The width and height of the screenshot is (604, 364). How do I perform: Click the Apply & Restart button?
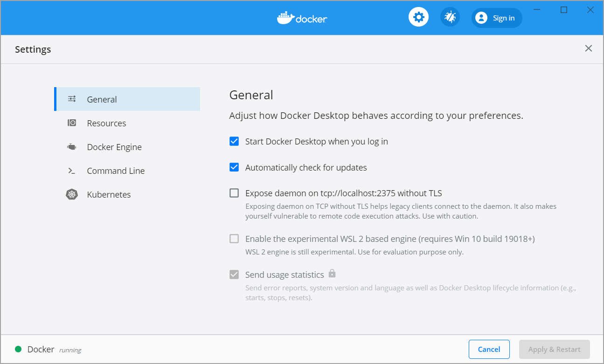click(x=554, y=349)
